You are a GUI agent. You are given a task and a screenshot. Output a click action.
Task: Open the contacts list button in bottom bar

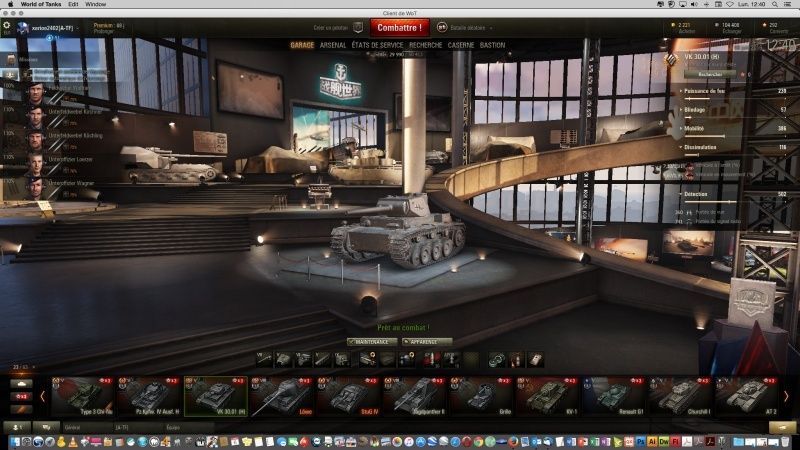17,427
